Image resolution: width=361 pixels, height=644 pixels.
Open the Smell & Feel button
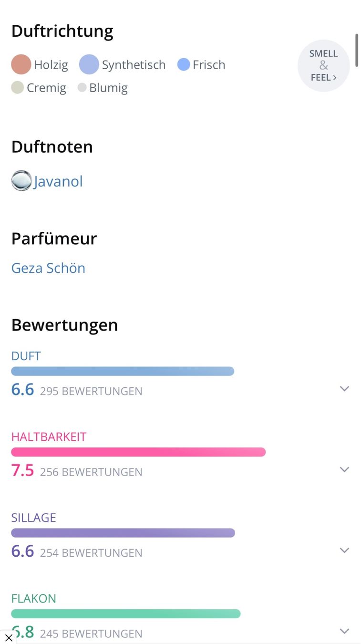(x=323, y=65)
